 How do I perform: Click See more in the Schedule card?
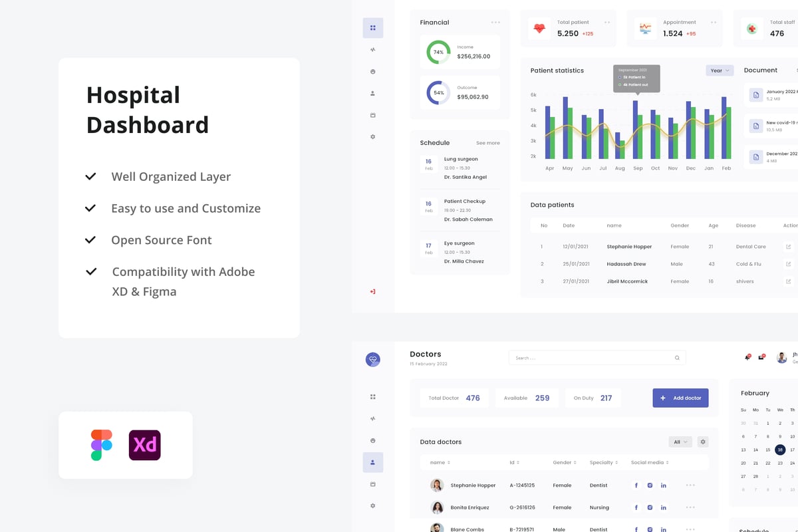tap(488, 143)
